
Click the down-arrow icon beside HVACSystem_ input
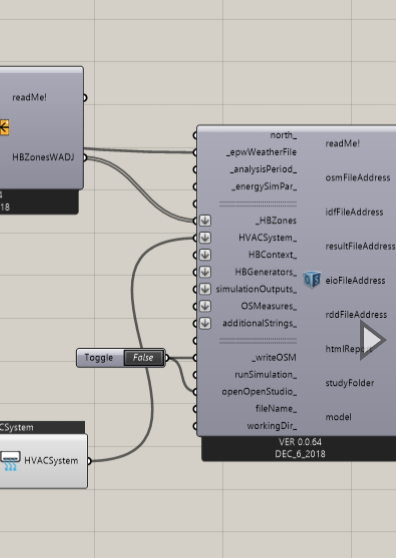[x=205, y=238]
